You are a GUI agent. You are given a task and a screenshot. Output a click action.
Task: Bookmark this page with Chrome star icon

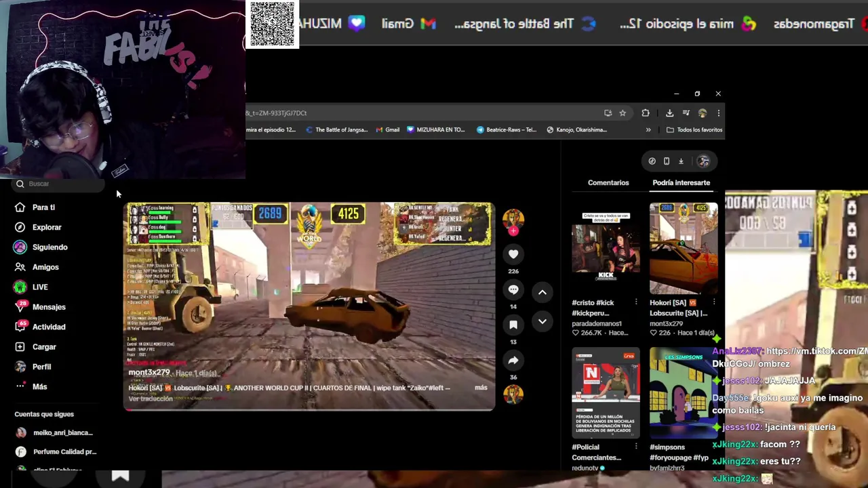click(x=623, y=113)
